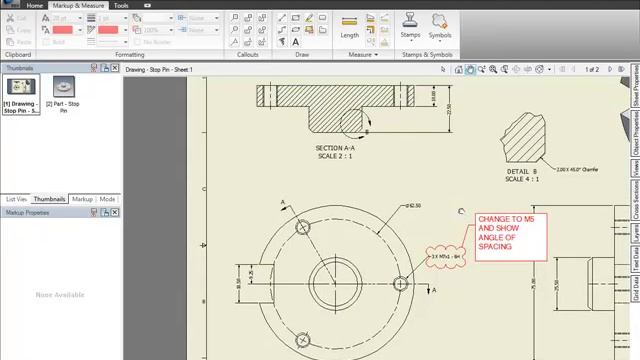Open the Model panel tab
The width and height of the screenshot is (640, 360).
(107, 199)
